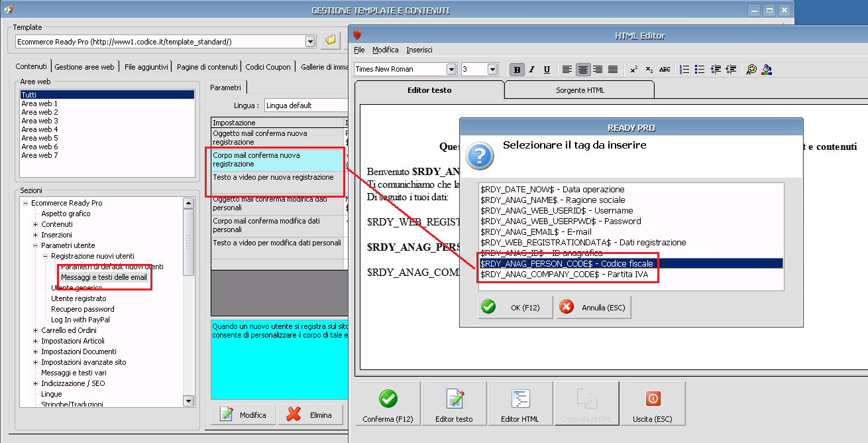This screenshot has width=868, height=443.
Task: Align text left in HTML Editor
Action: (x=567, y=70)
